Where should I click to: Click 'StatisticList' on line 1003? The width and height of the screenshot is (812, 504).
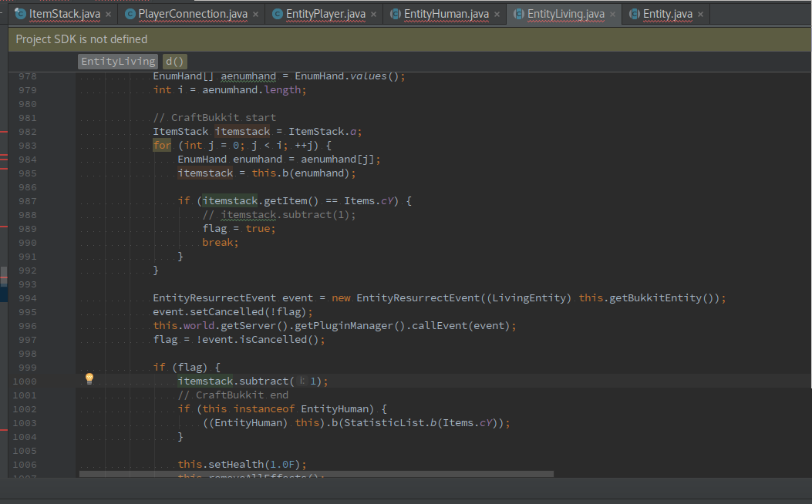tap(384, 423)
